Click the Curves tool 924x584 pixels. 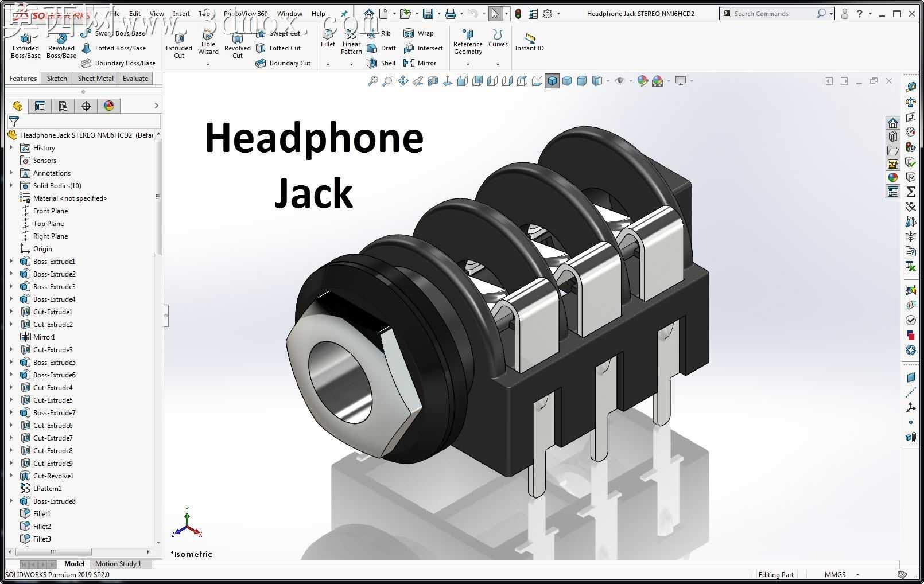pyautogui.click(x=498, y=39)
